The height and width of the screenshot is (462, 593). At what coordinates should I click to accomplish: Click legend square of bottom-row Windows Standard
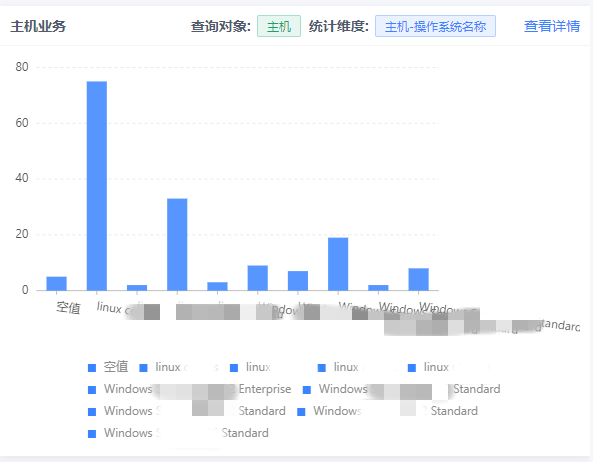[92, 434]
